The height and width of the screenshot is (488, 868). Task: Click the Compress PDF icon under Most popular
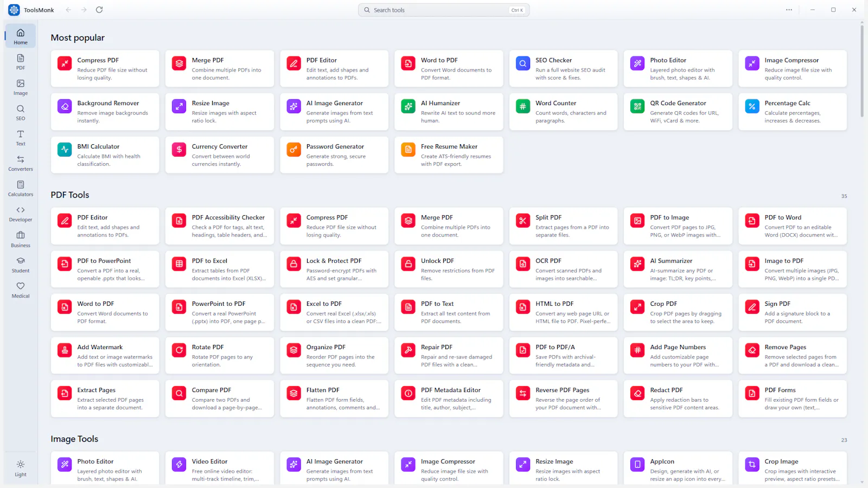[x=65, y=63]
